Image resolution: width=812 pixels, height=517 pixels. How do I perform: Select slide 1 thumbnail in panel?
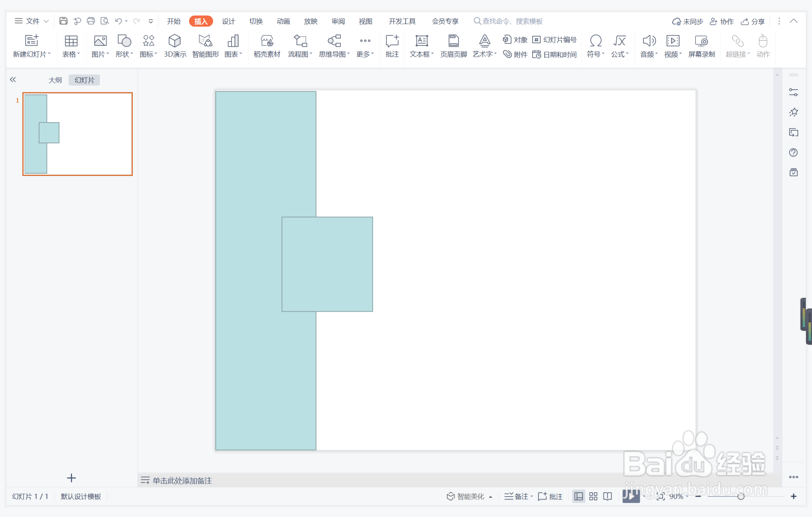tap(77, 134)
